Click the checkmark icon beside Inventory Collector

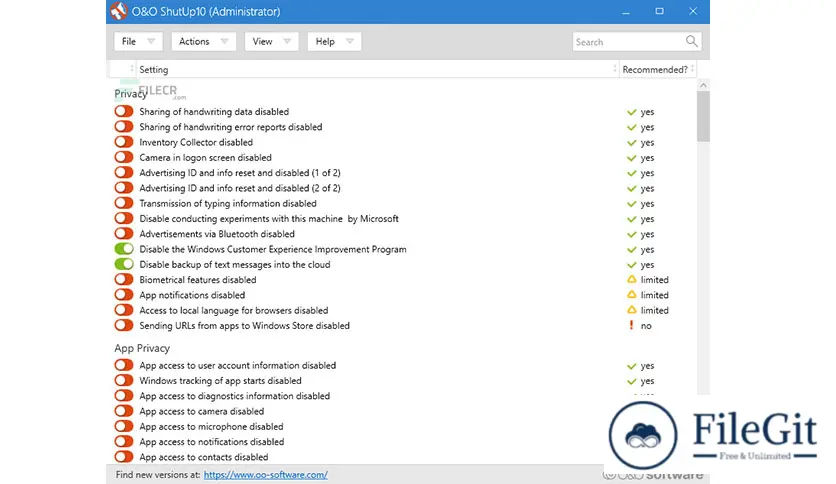632,143
